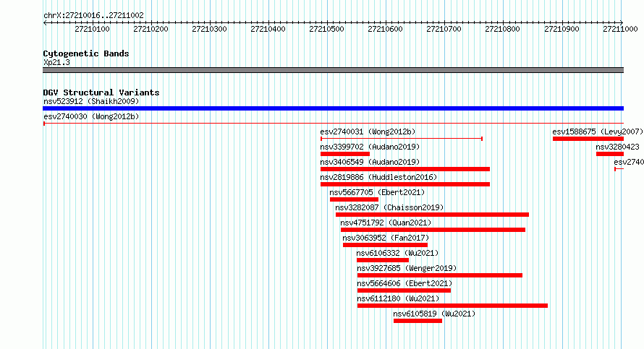Open the nsv3282087 (Chaisson2019) label

click(389, 207)
